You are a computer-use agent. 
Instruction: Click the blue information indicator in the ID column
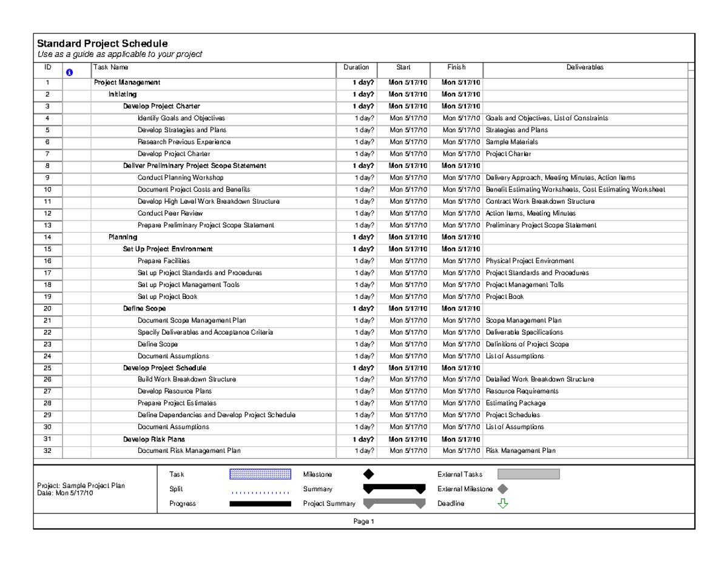(x=70, y=72)
